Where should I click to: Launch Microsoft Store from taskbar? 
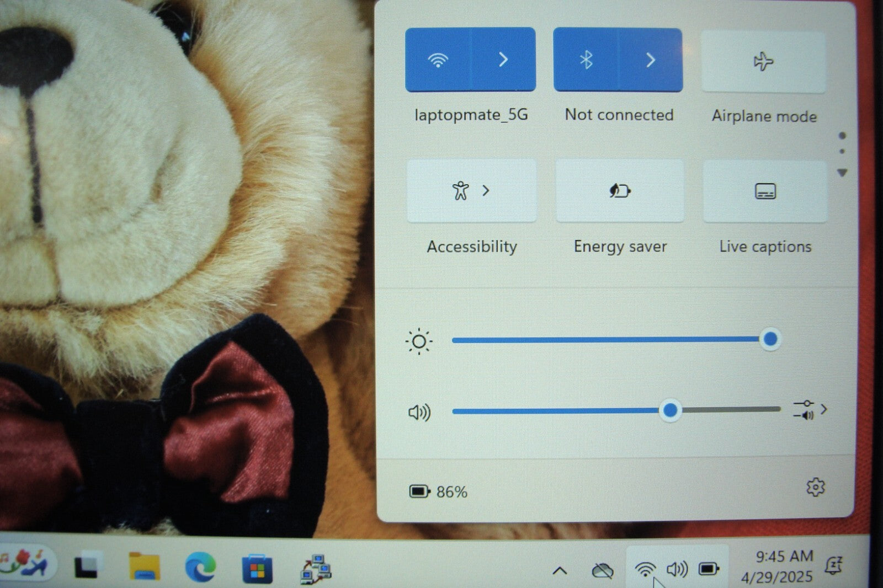coord(257,568)
